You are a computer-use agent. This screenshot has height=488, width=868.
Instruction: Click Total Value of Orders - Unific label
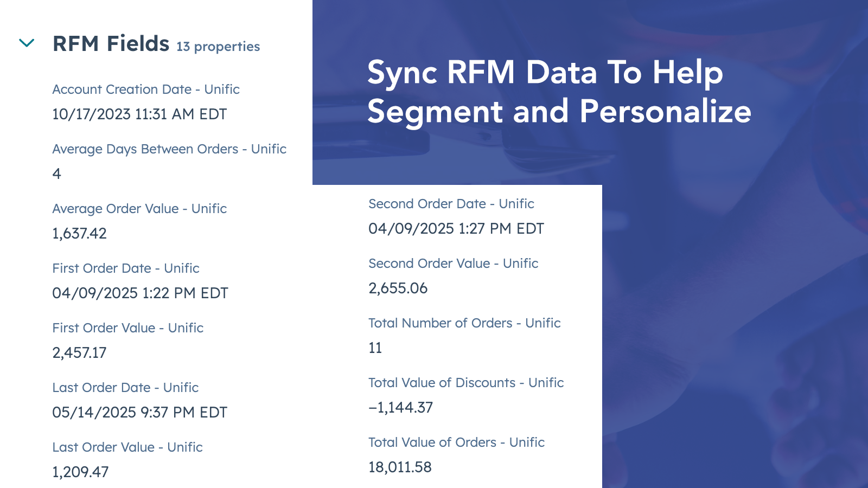[456, 442]
